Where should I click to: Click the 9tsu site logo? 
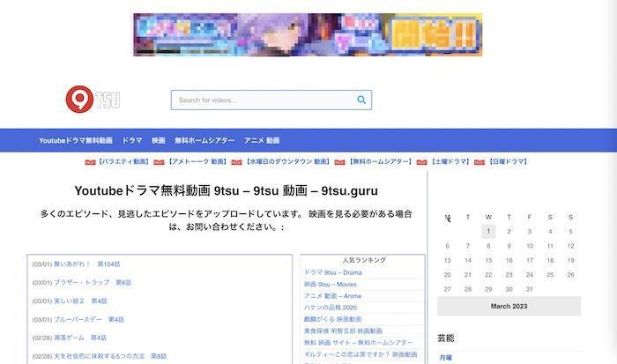pyautogui.click(x=93, y=100)
